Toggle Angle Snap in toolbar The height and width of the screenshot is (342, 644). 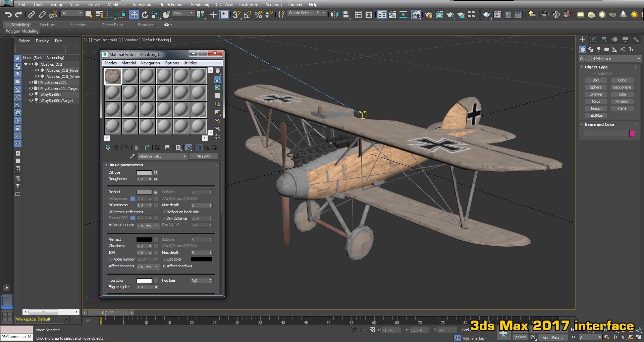(247, 14)
